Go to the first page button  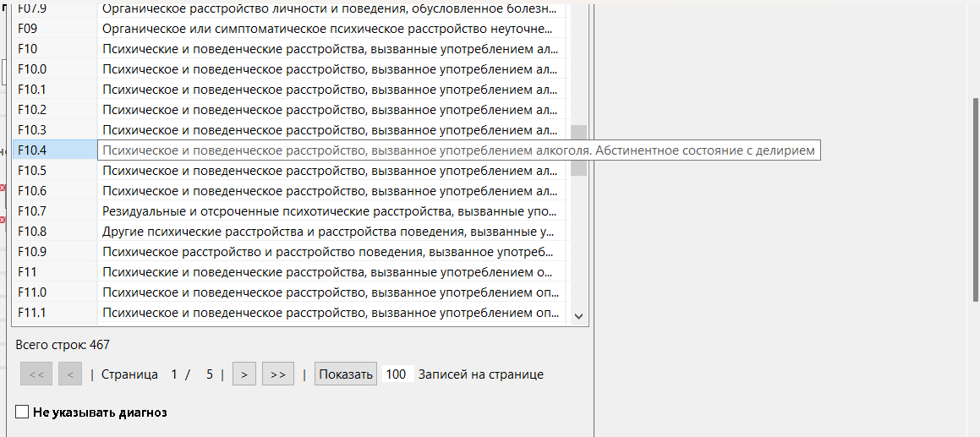36,374
